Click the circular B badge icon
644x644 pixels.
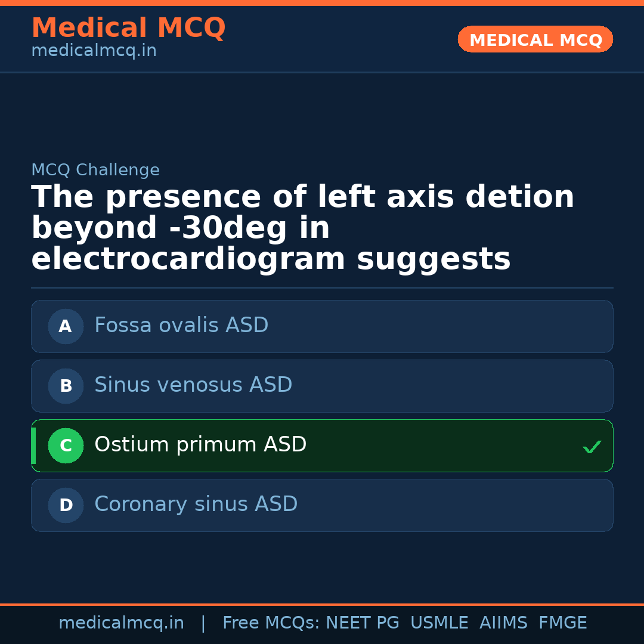(x=66, y=386)
